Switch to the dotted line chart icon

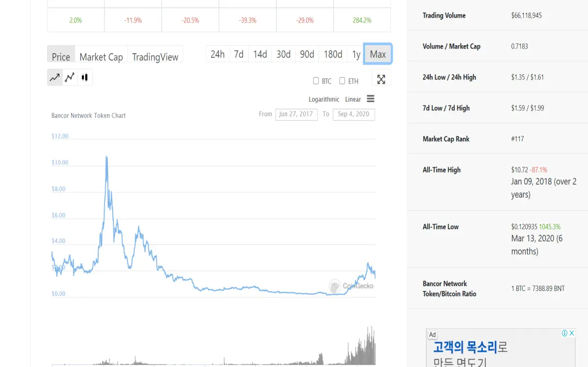pos(70,78)
